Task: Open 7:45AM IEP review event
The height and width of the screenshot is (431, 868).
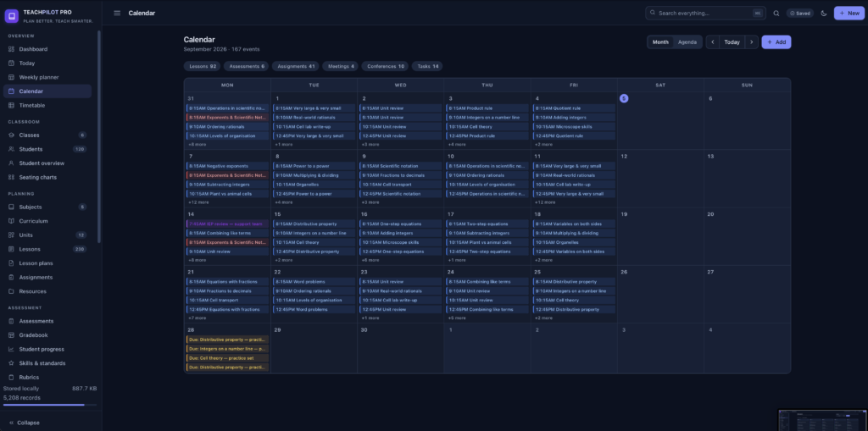Action: pyautogui.click(x=227, y=224)
